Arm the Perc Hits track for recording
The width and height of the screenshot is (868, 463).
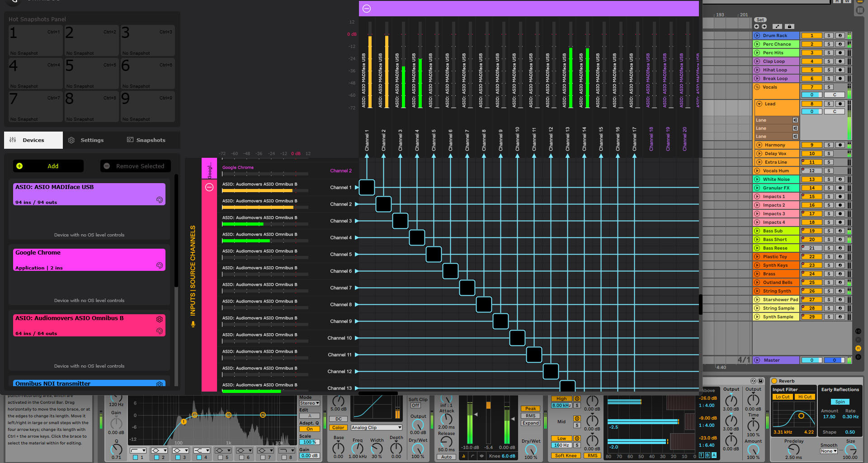point(840,52)
